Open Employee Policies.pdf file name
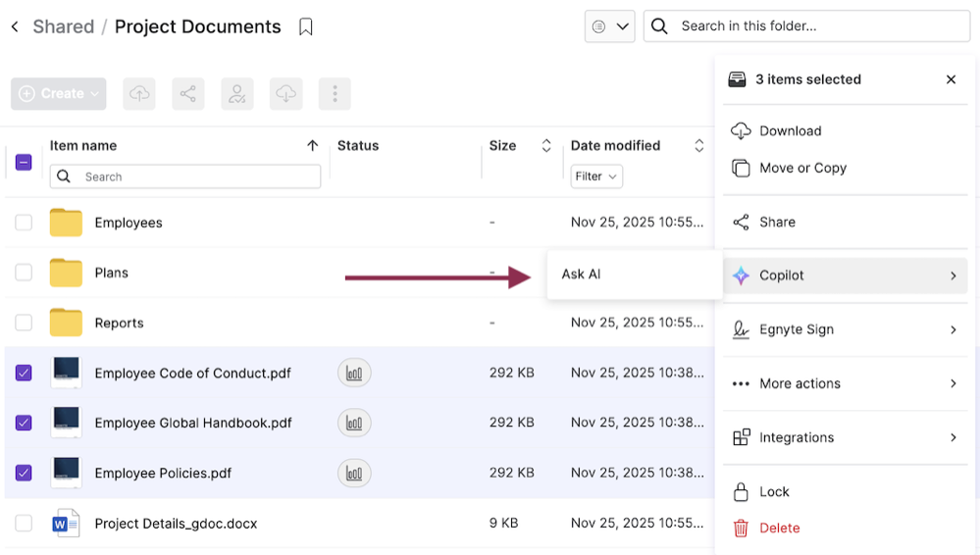 [163, 474]
